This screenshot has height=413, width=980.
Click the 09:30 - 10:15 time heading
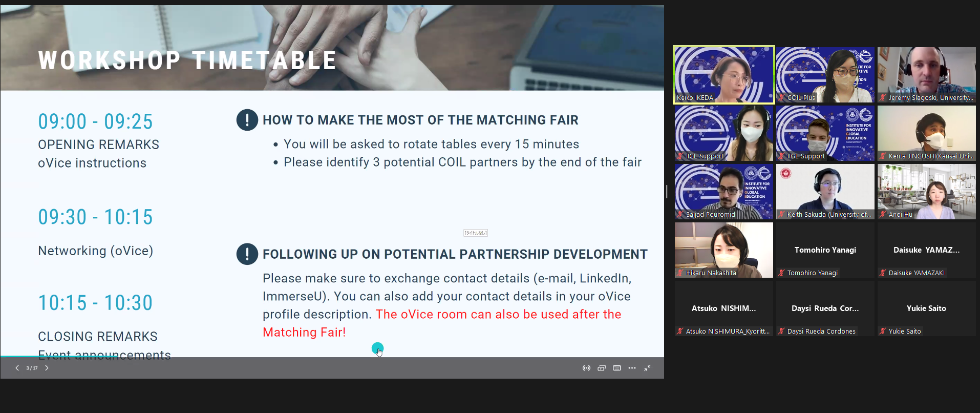click(95, 217)
